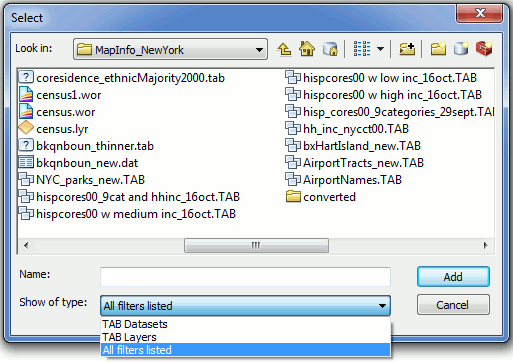Viewport: 513px width, 362px height.
Task: Close the Select dialog
Action: (x=480, y=13)
